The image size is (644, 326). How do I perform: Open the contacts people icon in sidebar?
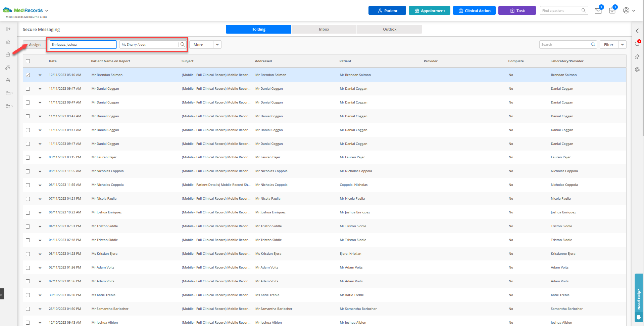[x=8, y=80]
